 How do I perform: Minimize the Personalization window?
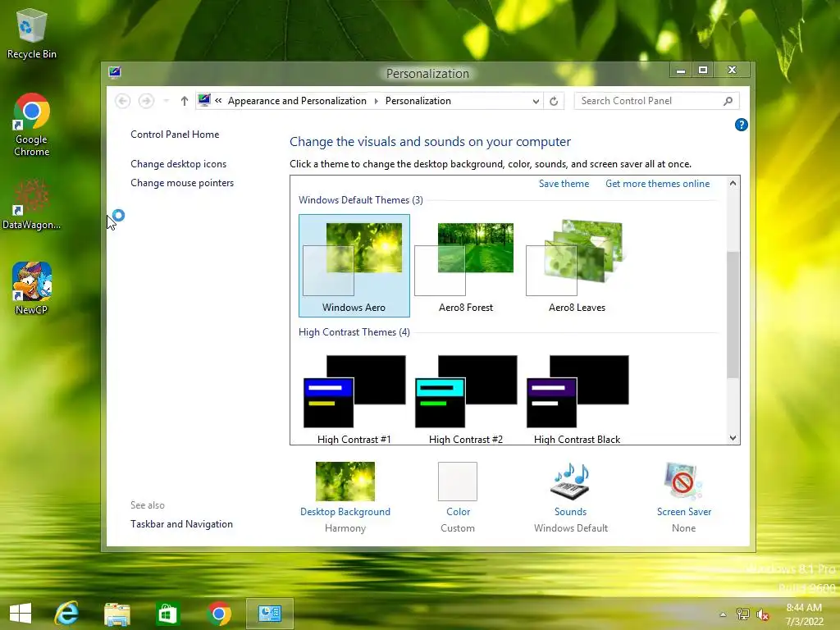(x=680, y=71)
